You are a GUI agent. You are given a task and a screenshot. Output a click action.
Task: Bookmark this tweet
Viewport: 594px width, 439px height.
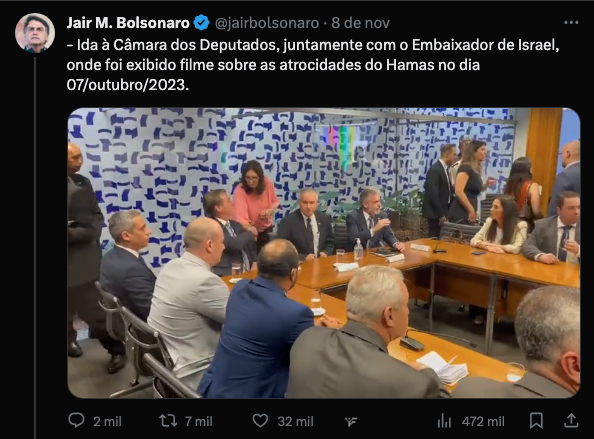point(536,421)
